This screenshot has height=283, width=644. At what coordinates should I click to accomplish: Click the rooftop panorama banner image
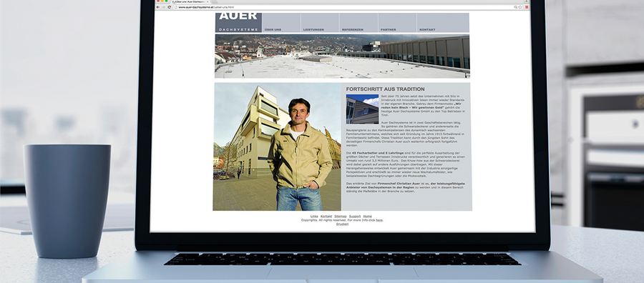(342, 56)
